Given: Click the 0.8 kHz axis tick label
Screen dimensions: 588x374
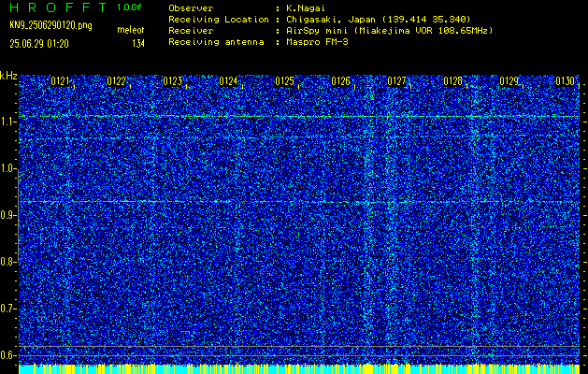Looking at the screenshot, I should pyautogui.click(x=8, y=262).
